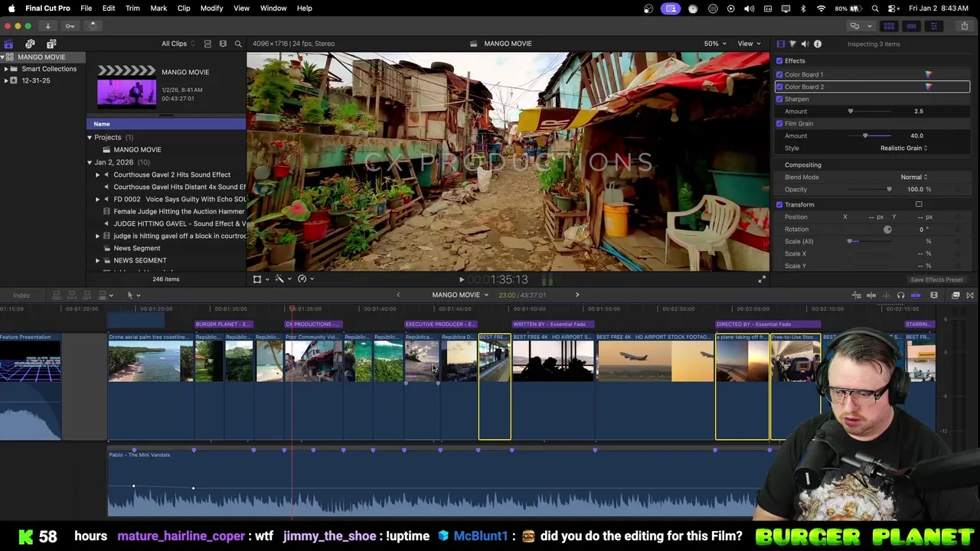Screen dimensions: 980x551
Task: Open the File menu
Action: [86, 8]
